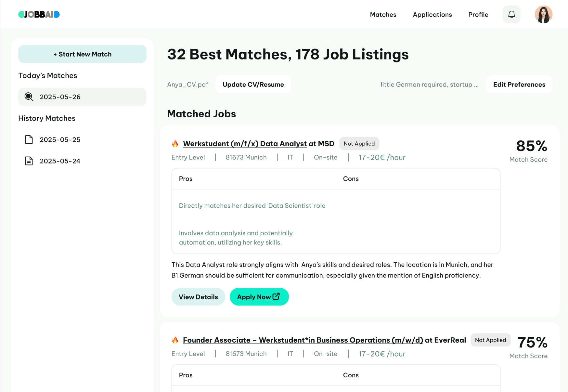
Task: Open Founder Associate EverReal job link
Action: [303, 340]
